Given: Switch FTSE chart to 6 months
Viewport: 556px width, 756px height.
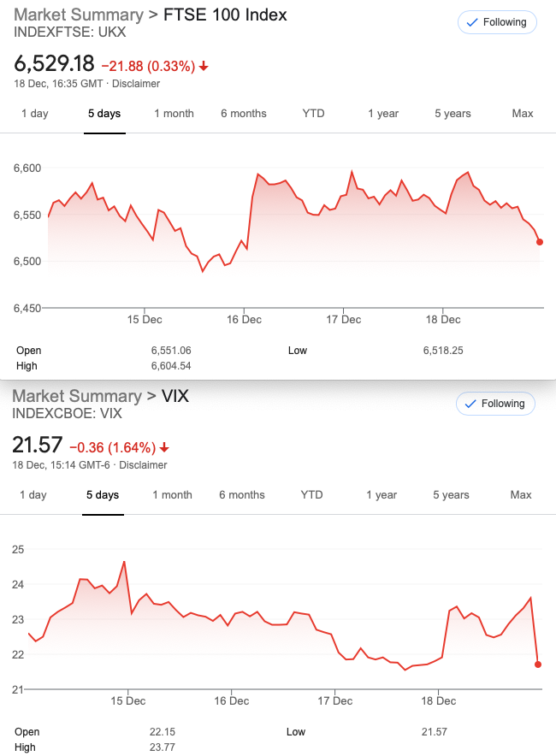Looking at the screenshot, I should [244, 114].
